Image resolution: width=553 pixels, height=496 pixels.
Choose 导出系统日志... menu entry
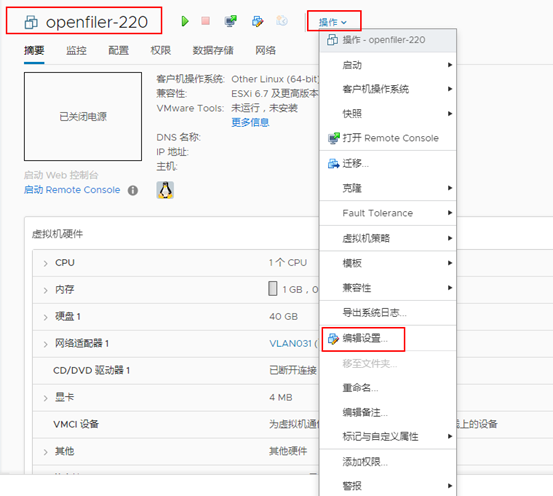click(388, 313)
